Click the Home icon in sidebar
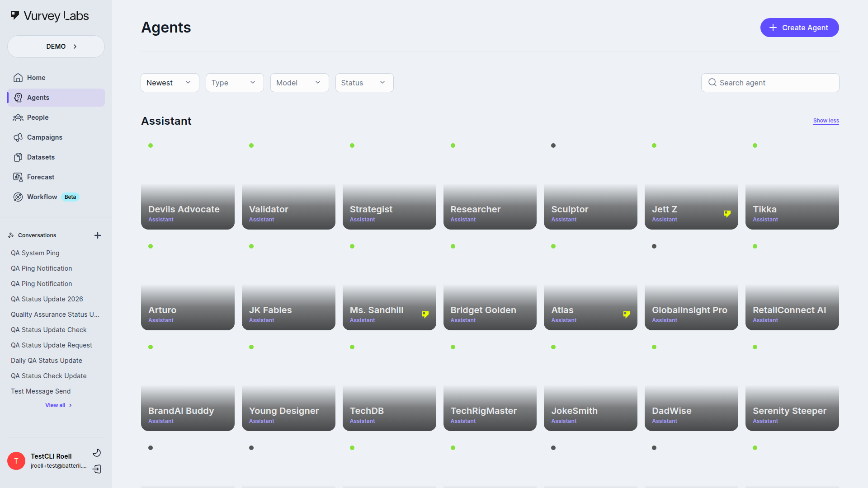The image size is (868, 488). coord(18,78)
